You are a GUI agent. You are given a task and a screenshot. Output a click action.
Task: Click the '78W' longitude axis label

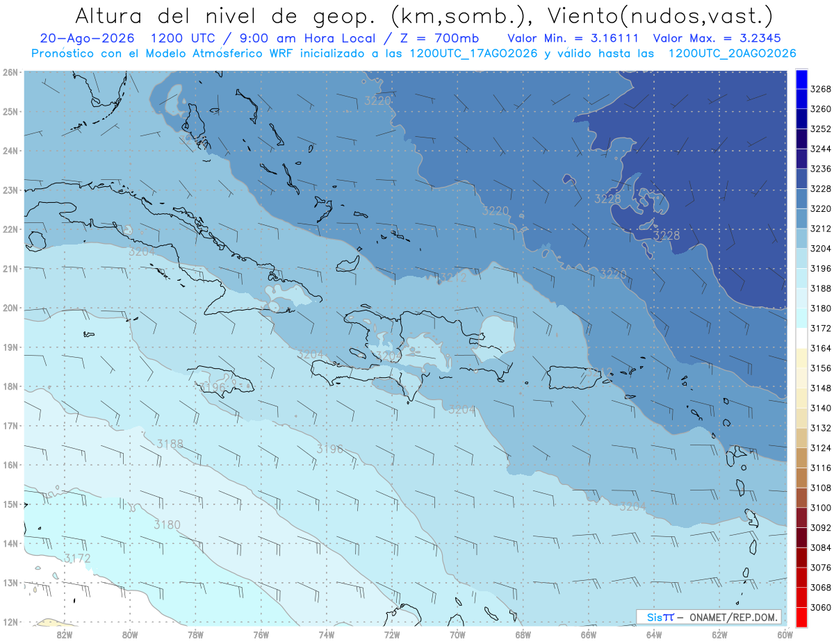(195, 634)
